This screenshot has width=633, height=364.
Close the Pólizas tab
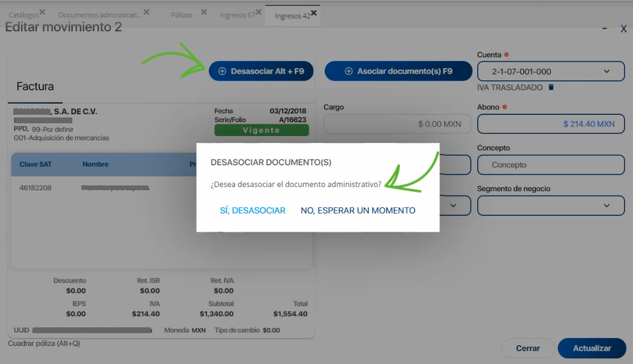[x=204, y=11]
